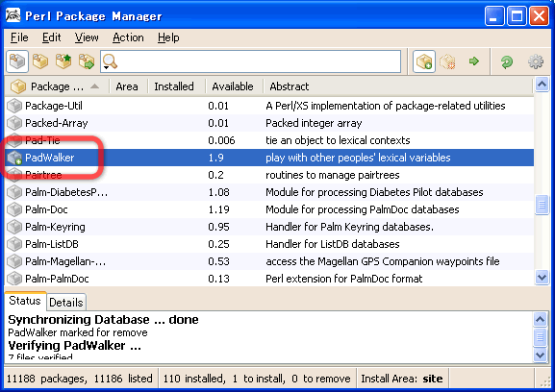555x392 pixels.
Task: Click the Palm-Magellan box icon
Action: 14,261
